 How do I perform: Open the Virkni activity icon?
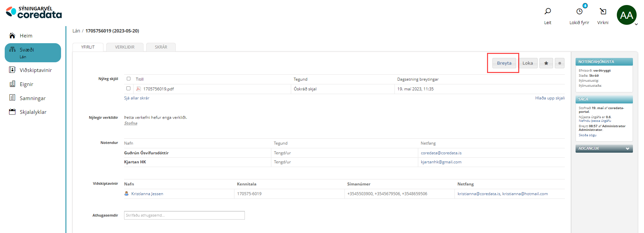click(x=603, y=12)
